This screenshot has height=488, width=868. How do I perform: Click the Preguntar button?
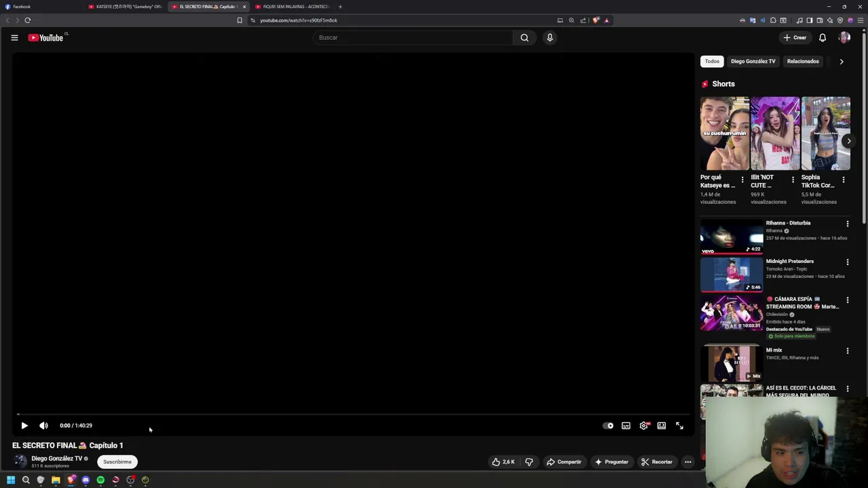click(612, 462)
